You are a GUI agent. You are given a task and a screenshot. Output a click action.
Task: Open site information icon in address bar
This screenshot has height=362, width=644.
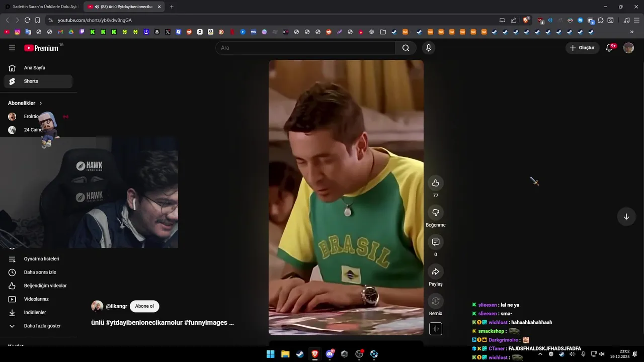(50, 20)
